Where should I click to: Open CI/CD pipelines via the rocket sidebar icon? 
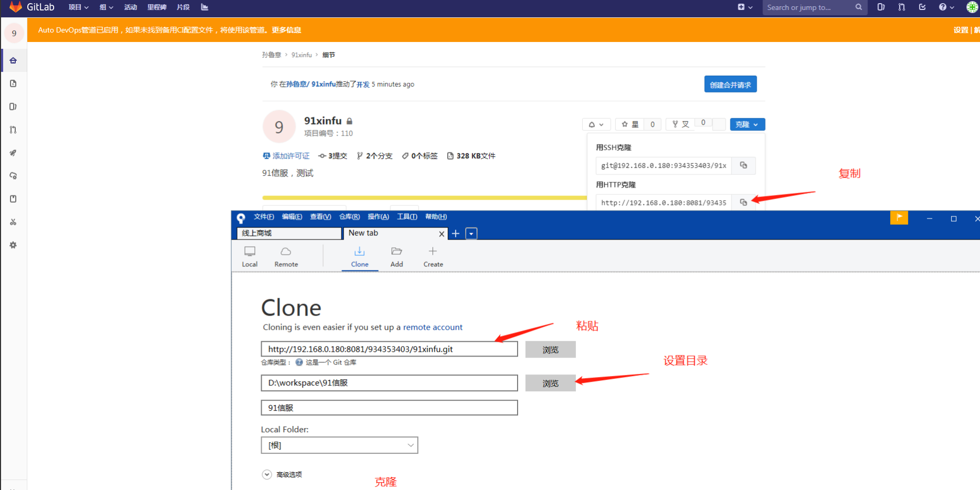(13, 153)
